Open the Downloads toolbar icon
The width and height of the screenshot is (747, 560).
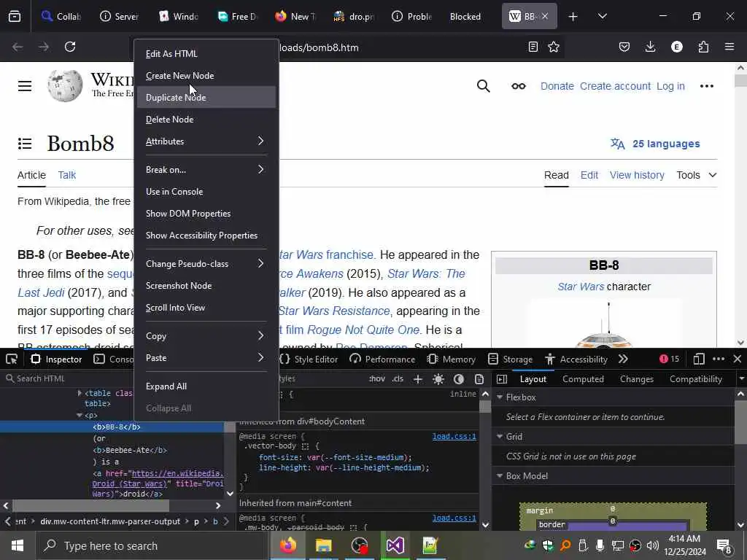(650, 47)
